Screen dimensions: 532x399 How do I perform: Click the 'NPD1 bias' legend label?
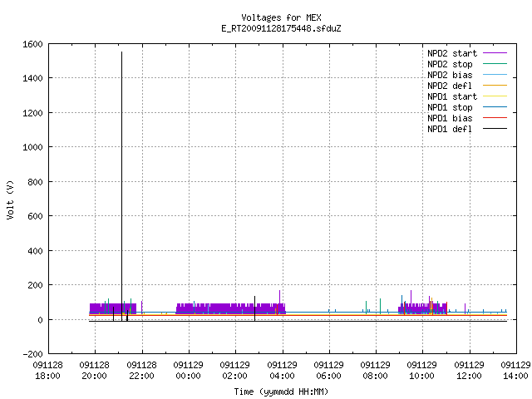click(450, 118)
